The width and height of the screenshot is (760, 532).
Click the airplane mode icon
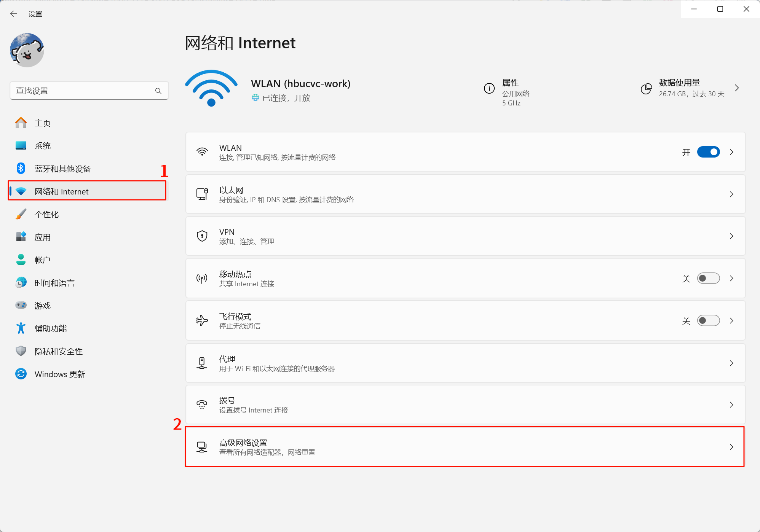pyautogui.click(x=202, y=321)
